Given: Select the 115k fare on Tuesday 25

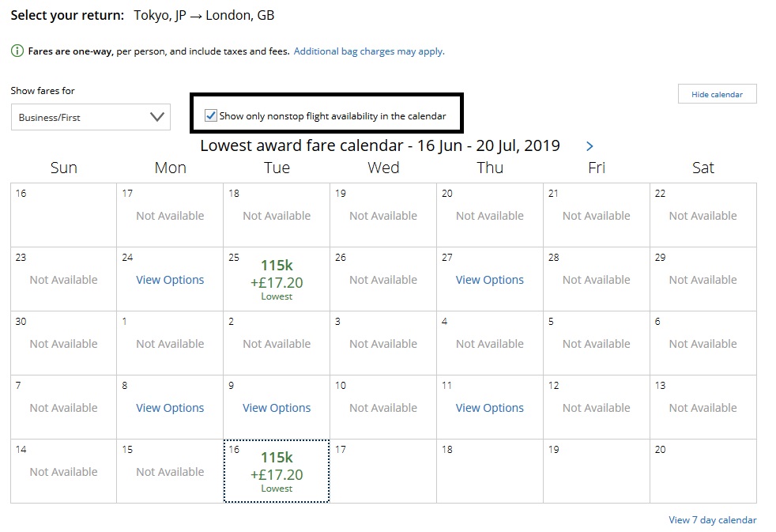Looking at the screenshot, I should coord(277,279).
